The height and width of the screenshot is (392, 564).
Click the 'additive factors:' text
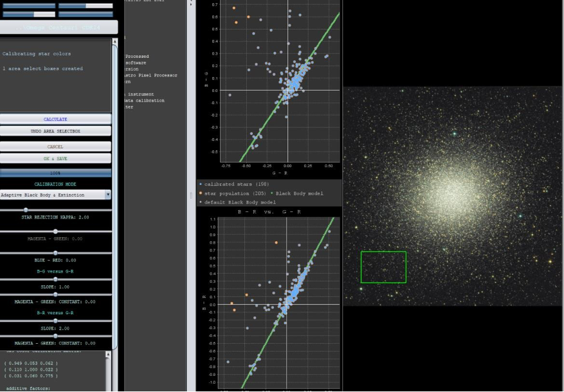pyautogui.click(x=28, y=388)
